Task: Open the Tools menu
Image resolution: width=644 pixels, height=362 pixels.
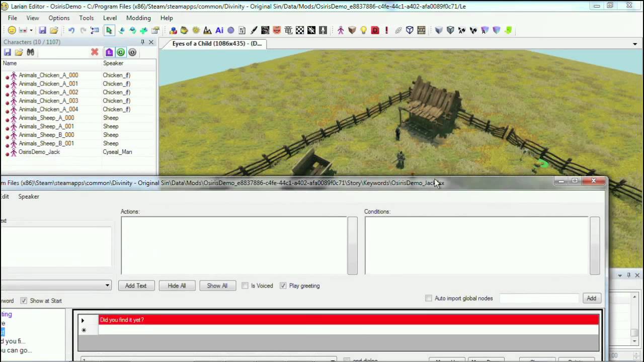Action: (86, 18)
